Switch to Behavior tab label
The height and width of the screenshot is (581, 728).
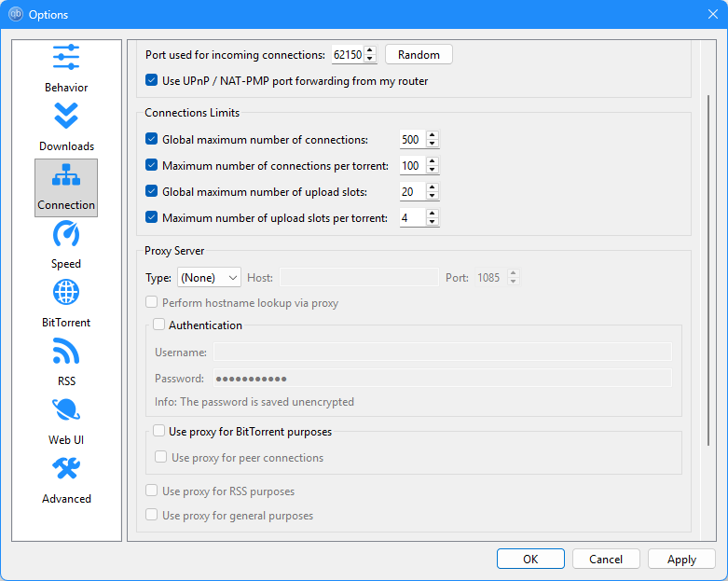66,88
